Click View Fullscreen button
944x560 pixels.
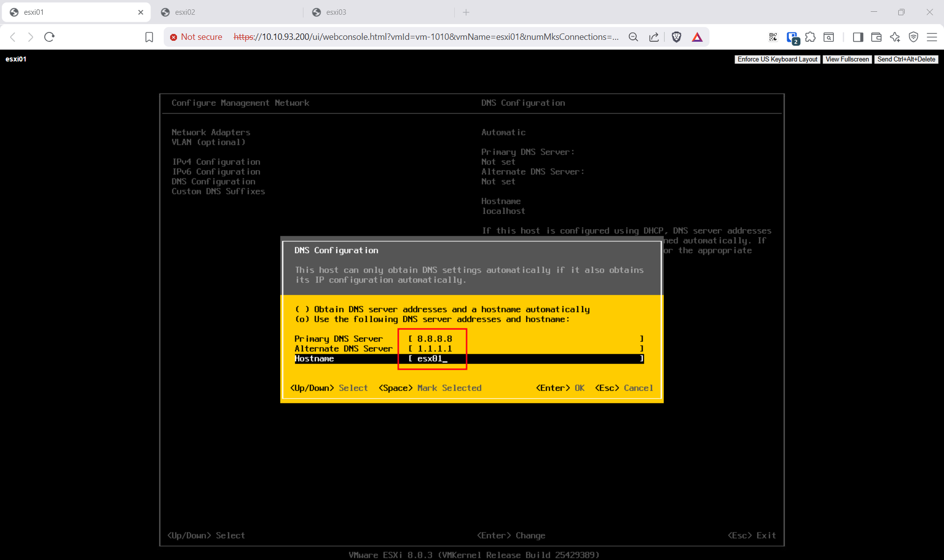[847, 59]
